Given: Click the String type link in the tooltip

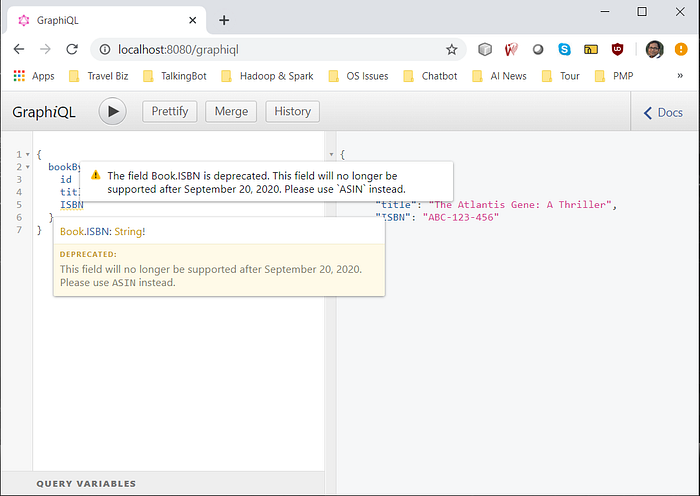Looking at the screenshot, I should [x=128, y=231].
